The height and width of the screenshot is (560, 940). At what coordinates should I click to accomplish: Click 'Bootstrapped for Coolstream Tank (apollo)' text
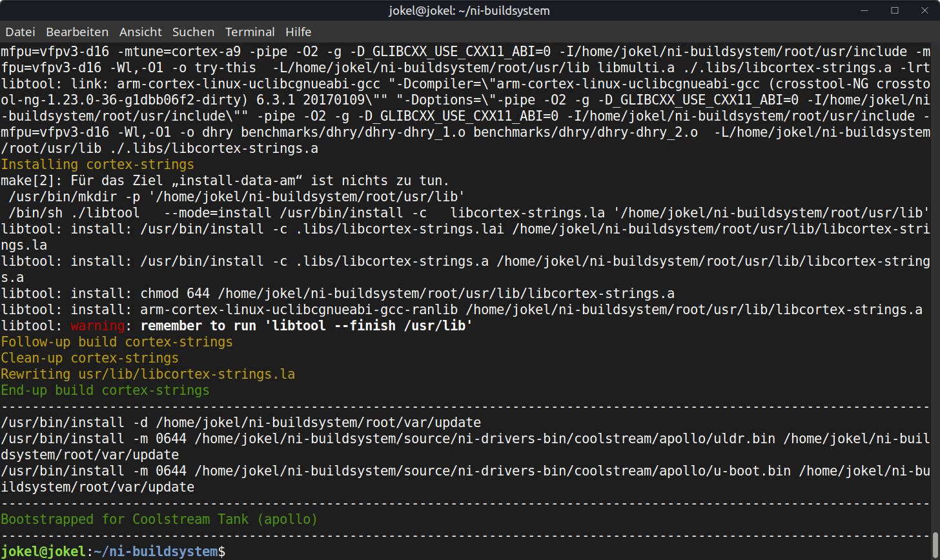coord(159,519)
